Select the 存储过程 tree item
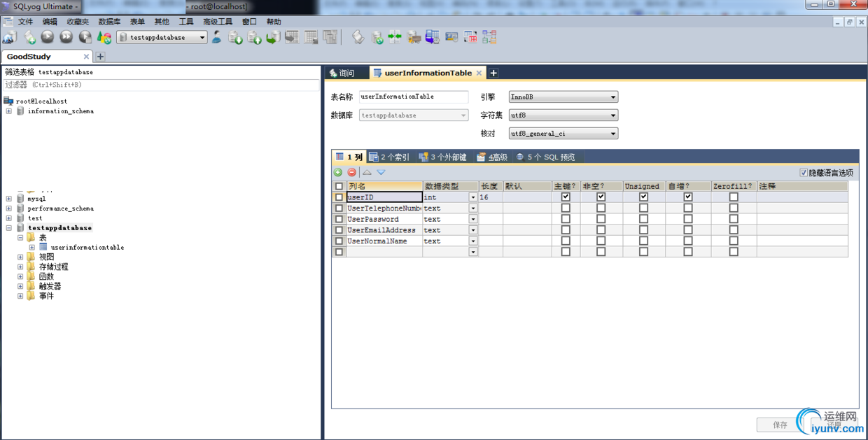 [x=53, y=267]
